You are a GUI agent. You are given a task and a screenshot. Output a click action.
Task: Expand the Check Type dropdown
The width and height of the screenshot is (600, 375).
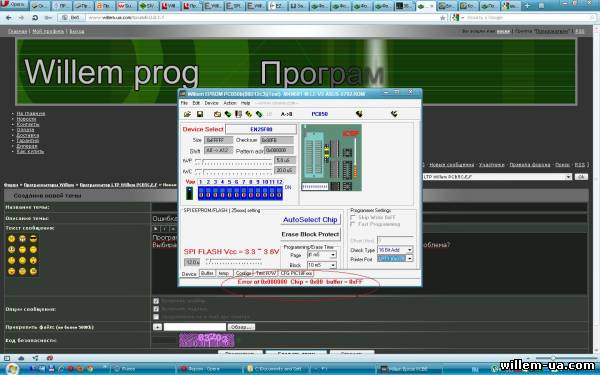click(x=409, y=250)
